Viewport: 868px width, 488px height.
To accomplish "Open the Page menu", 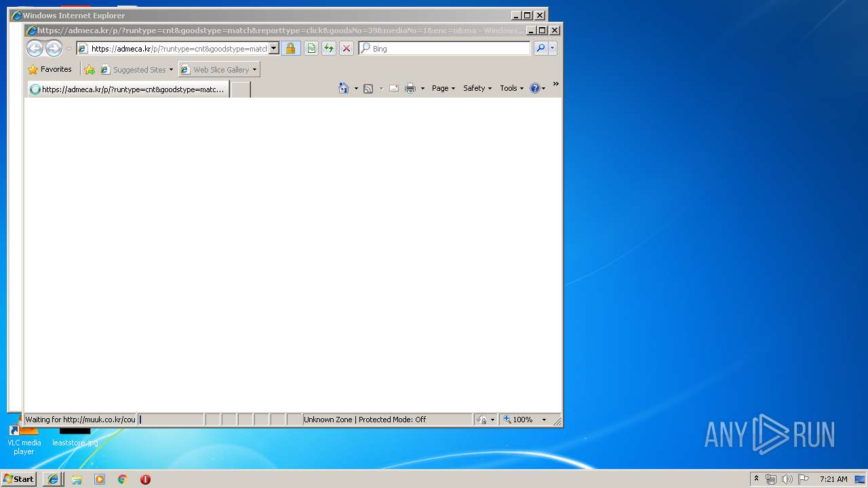I will tap(443, 88).
